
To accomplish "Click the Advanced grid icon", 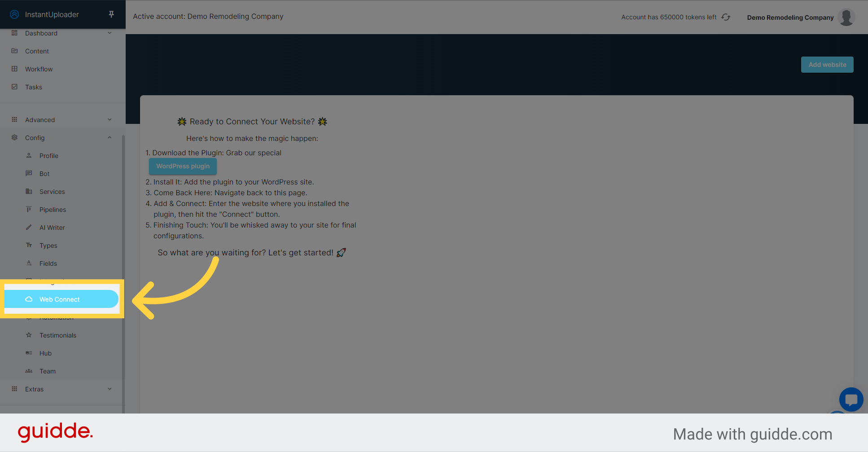I will 14,119.
